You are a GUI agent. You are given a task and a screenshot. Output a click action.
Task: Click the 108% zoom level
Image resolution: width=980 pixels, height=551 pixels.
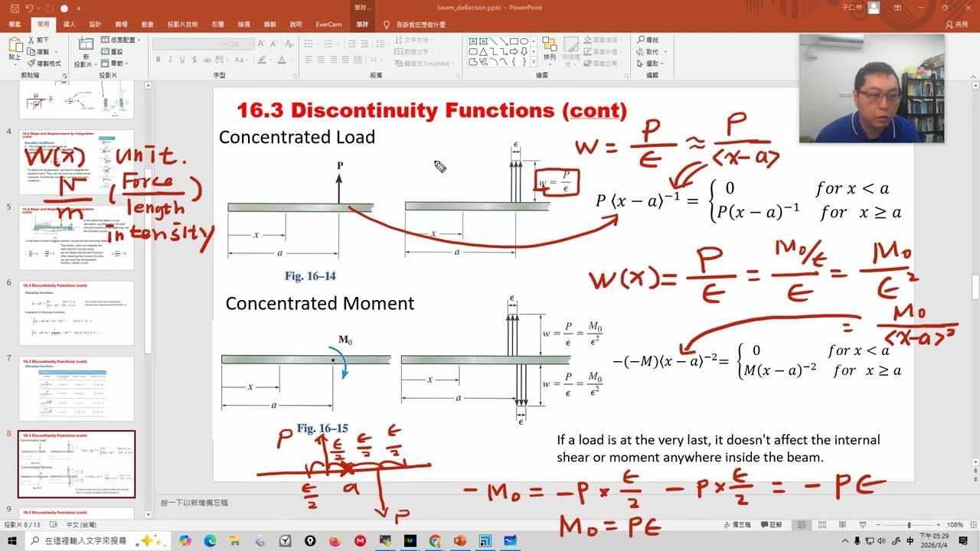[x=955, y=525]
